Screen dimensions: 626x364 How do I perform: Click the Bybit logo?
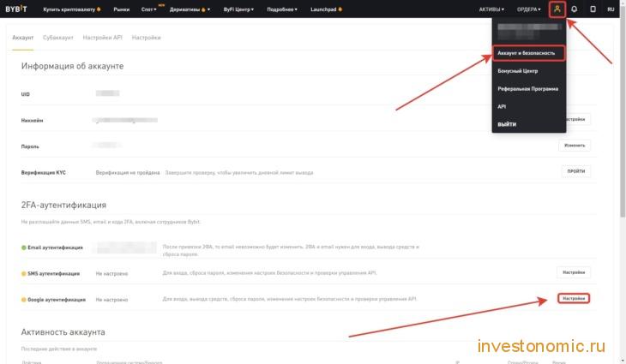16,9
